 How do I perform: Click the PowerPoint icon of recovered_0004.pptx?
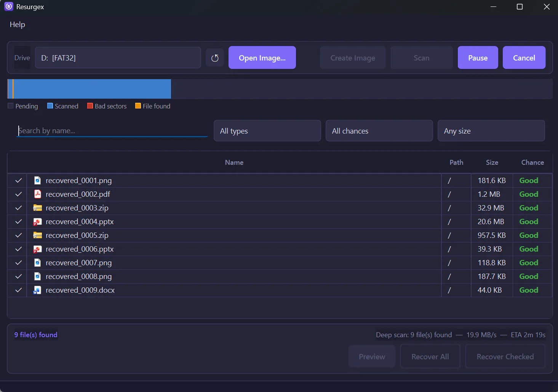(37, 221)
